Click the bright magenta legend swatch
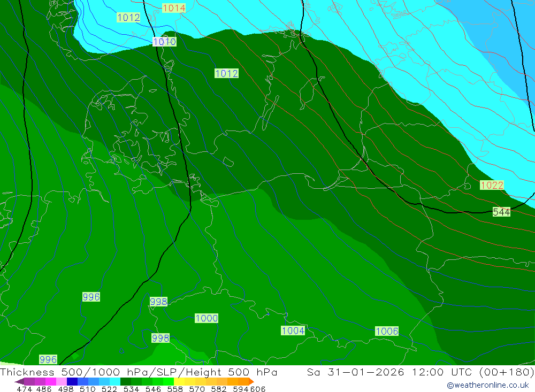535x392 pixels. tap(50, 381)
